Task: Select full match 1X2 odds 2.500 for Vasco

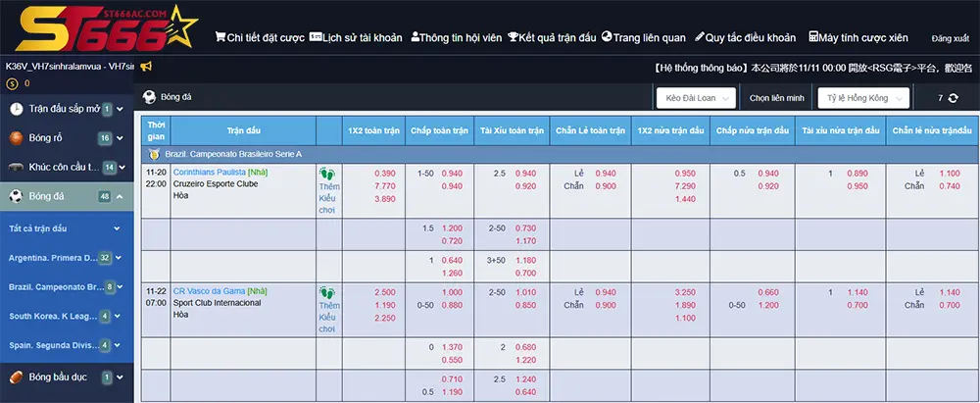Action: [385, 292]
